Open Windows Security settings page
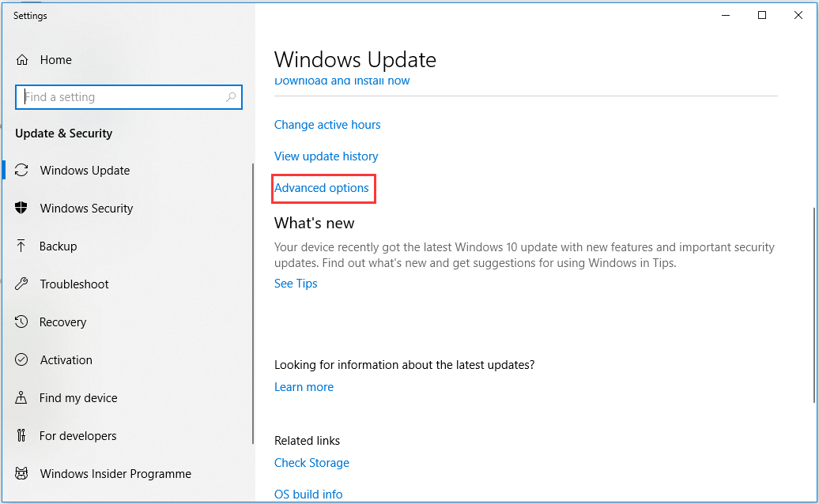This screenshot has height=504, width=819. (x=86, y=209)
